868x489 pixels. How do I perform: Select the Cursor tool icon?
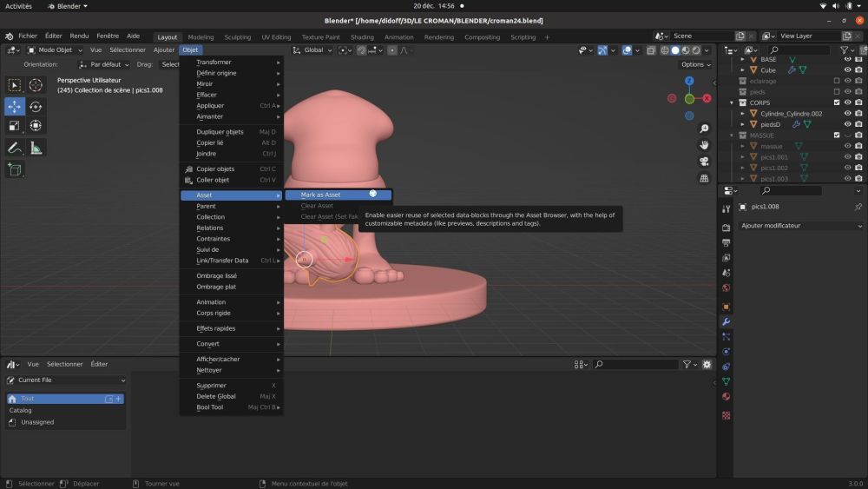pos(36,85)
